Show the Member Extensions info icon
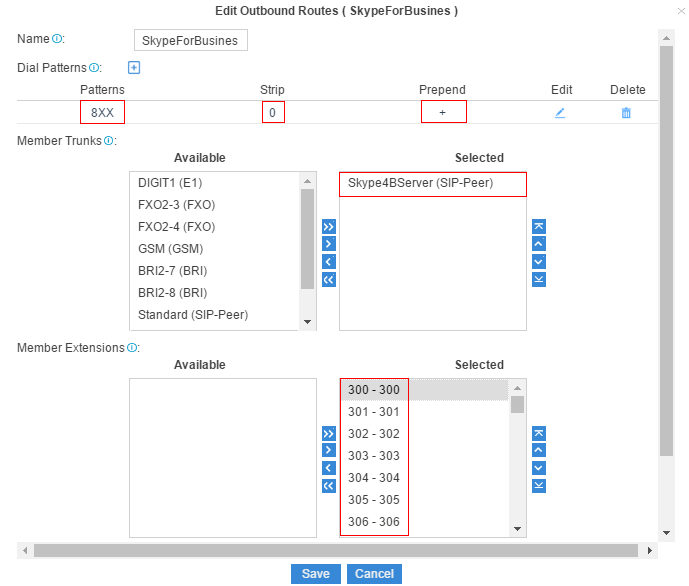Screen dimensions: 689x586 pos(132,347)
